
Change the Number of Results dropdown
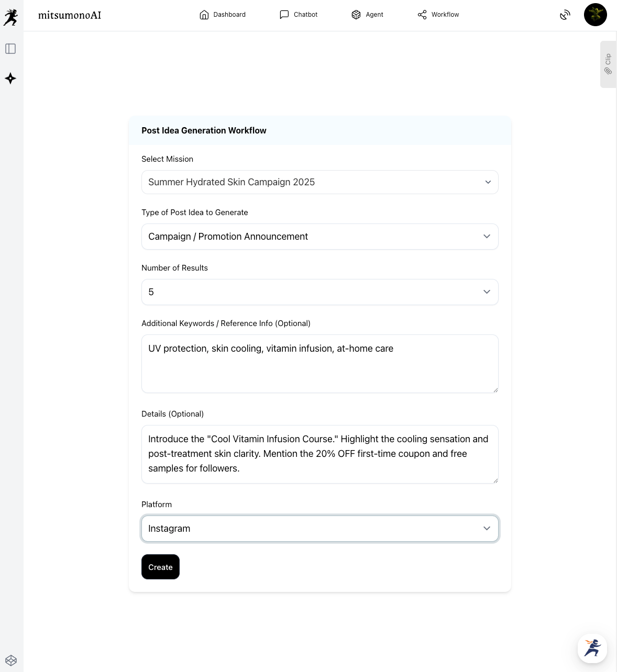coord(319,292)
